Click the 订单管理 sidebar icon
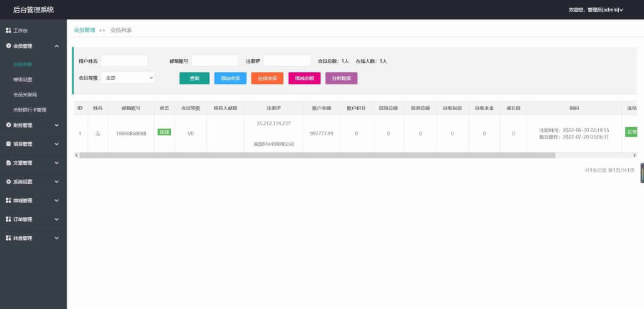 tap(8, 220)
